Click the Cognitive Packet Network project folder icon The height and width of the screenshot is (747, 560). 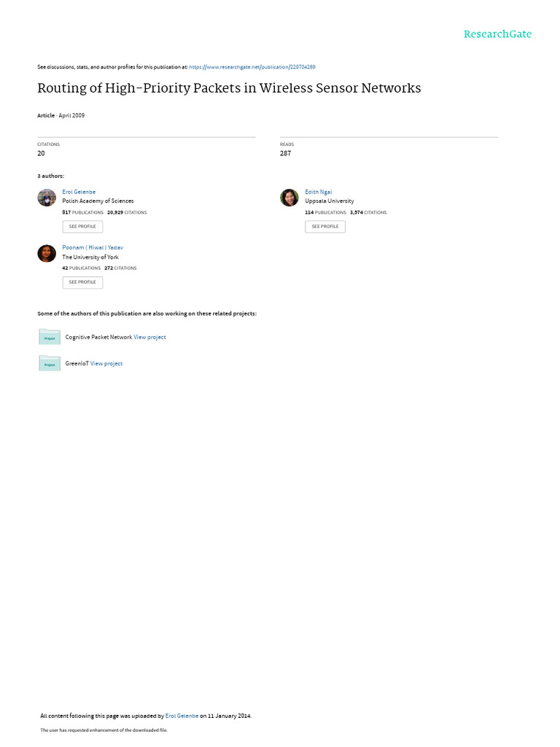(x=50, y=337)
